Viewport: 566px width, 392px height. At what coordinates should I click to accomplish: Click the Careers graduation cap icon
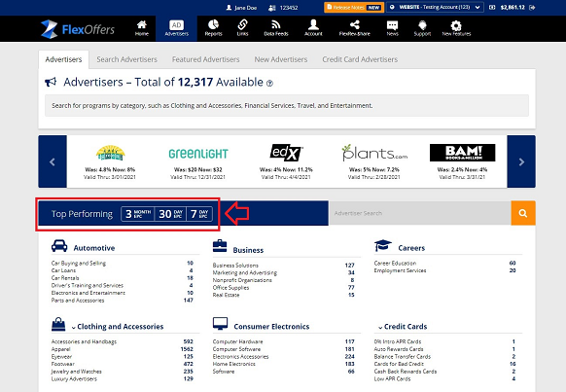(382, 245)
